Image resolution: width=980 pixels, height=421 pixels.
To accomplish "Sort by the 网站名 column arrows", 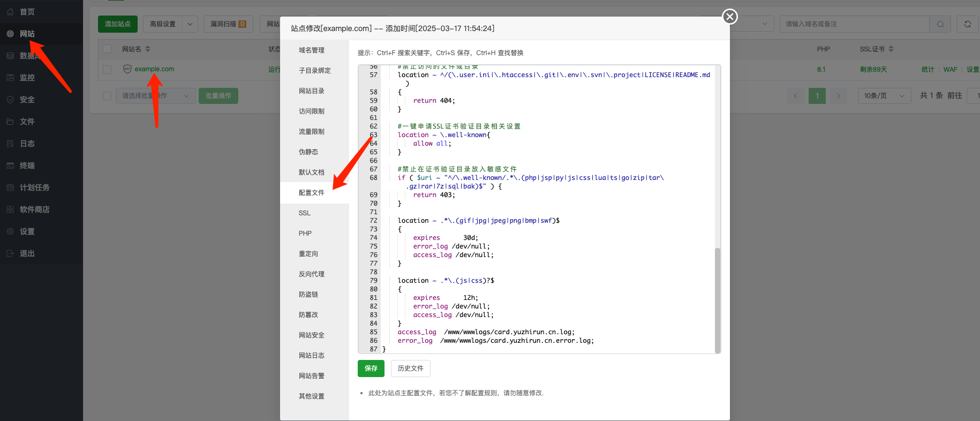I will click(148, 49).
